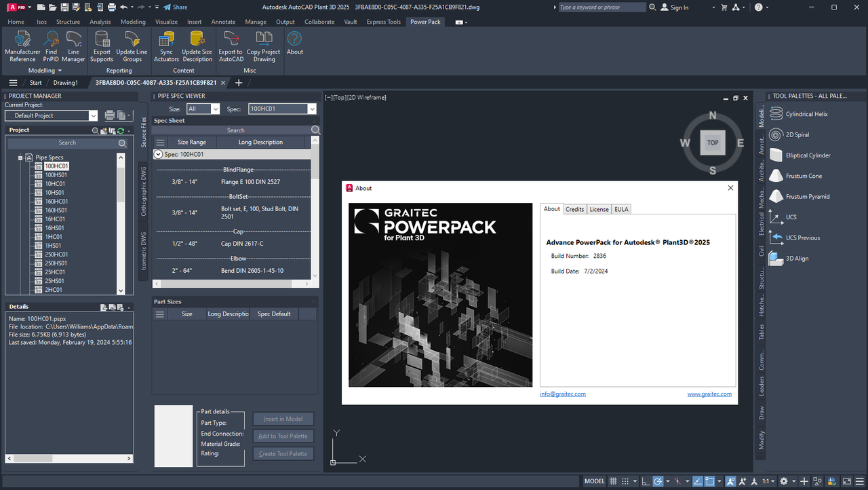The image size is (868, 490).
Task: Click Share in the title bar
Action: (x=175, y=7)
